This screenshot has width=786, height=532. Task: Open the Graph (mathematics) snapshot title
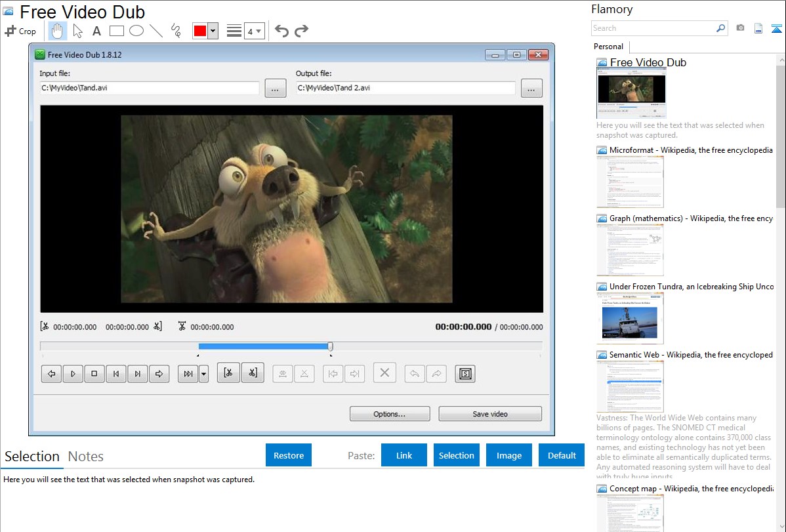point(691,218)
